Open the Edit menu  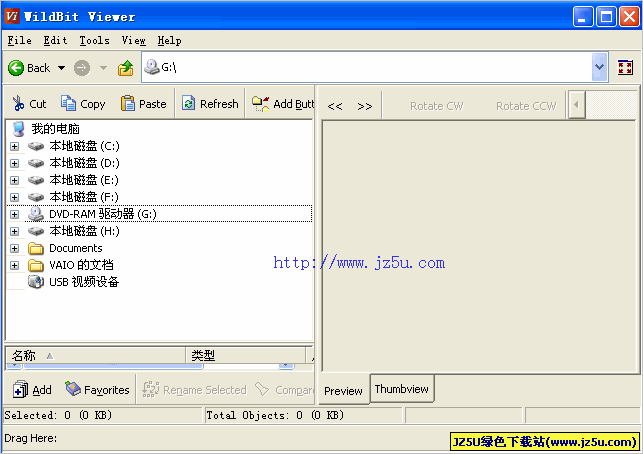point(55,41)
